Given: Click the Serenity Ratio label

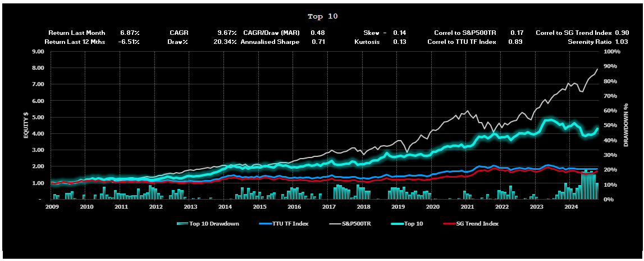Looking at the screenshot, I should 589,42.
